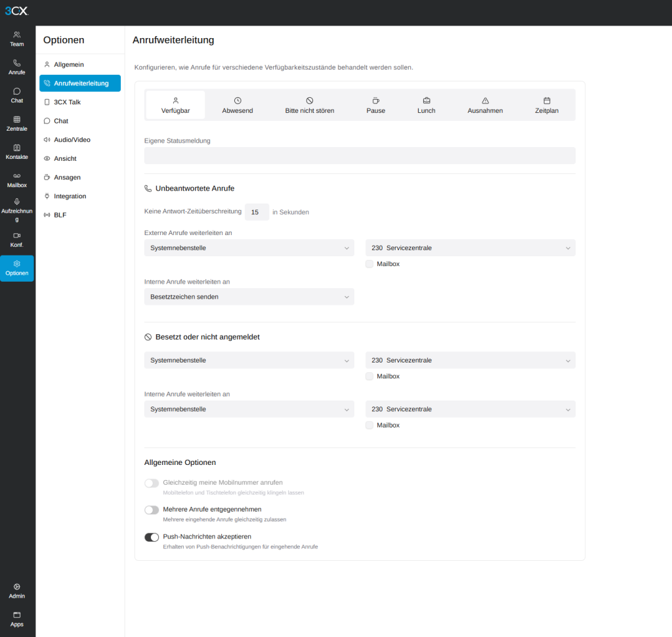Open the Team section in the sidebar
Image resolution: width=672 pixels, height=637 pixels.
tap(16, 39)
